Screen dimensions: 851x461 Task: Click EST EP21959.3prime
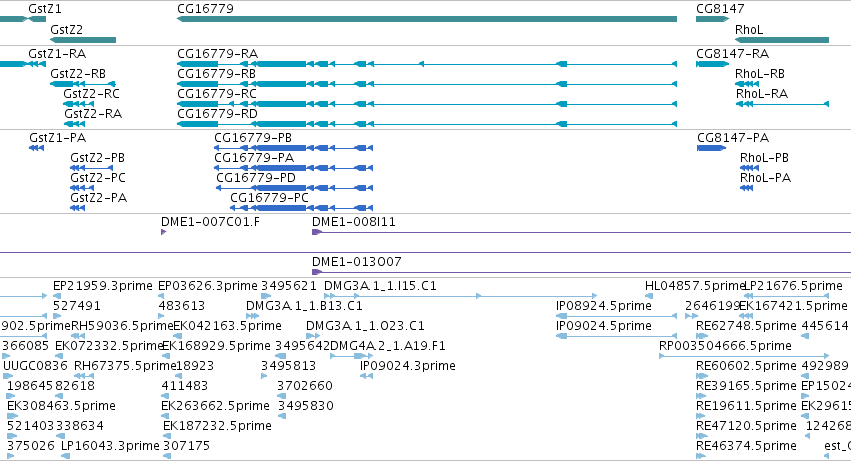[103, 286]
